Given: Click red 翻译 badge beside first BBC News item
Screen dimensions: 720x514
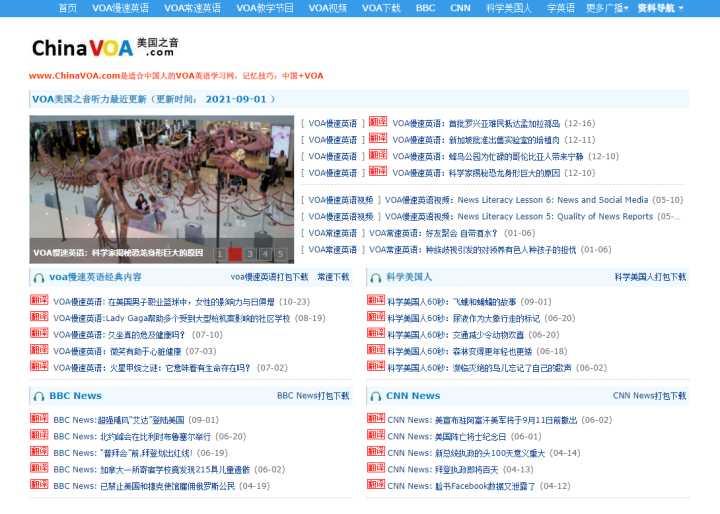Looking at the screenshot, I should coord(39,418).
